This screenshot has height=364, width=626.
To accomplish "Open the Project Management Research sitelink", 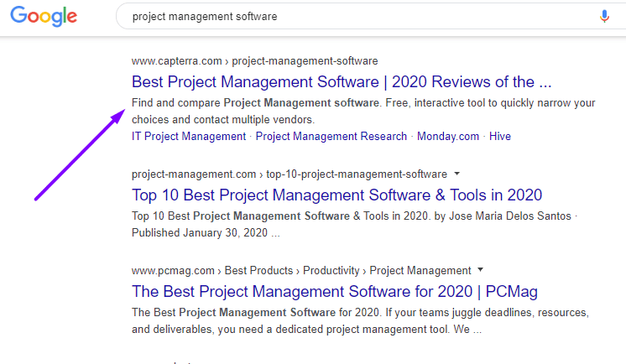I will [x=331, y=137].
